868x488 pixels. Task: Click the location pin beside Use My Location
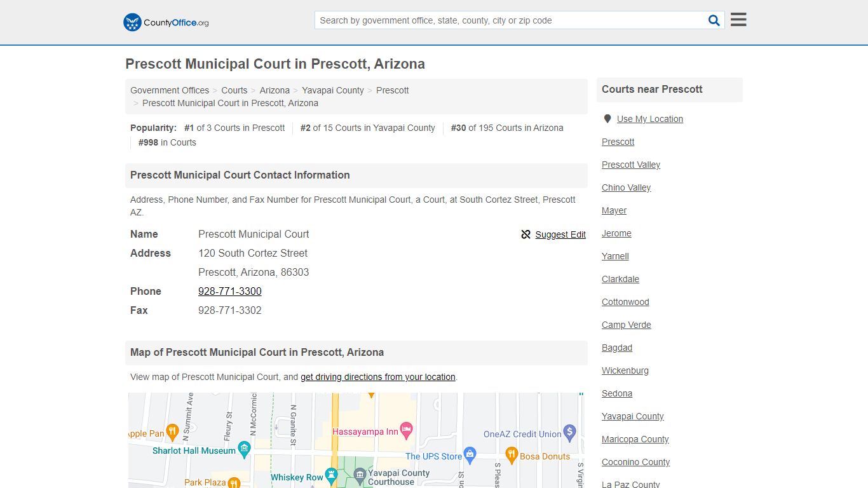click(607, 118)
